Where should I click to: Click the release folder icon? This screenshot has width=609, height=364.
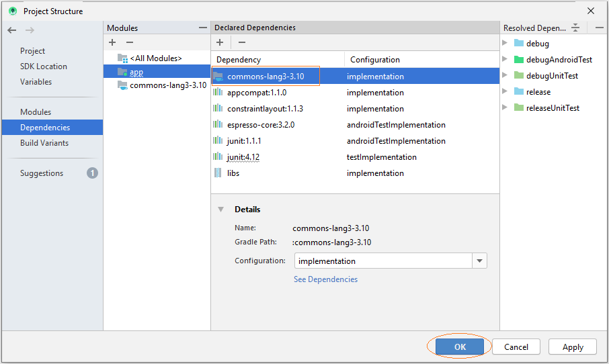coord(519,91)
